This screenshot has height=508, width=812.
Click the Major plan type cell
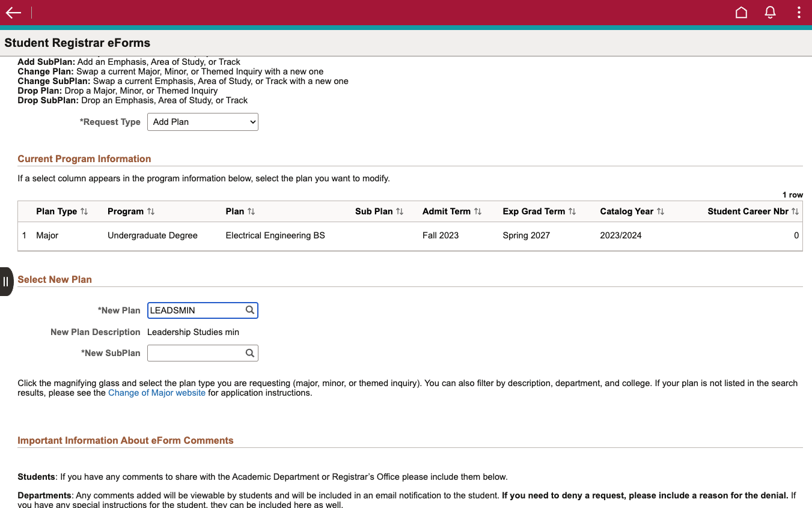[x=47, y=235]
